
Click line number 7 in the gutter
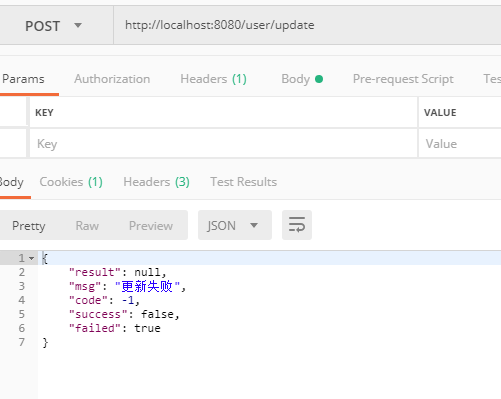22,342
